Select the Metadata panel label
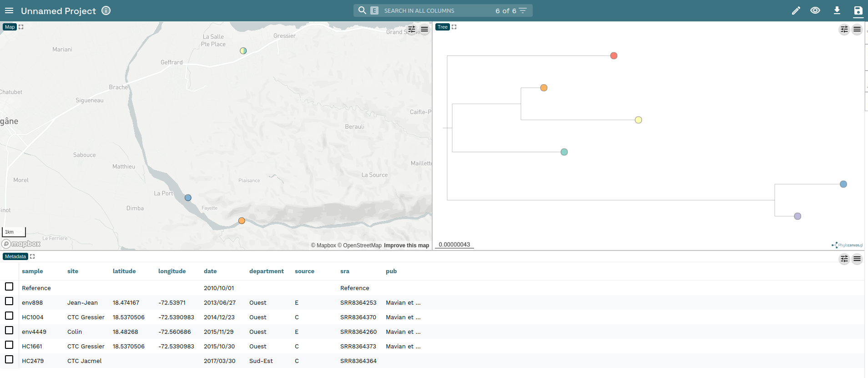Viewport: 868px width, 378px height. coord(15,256)
